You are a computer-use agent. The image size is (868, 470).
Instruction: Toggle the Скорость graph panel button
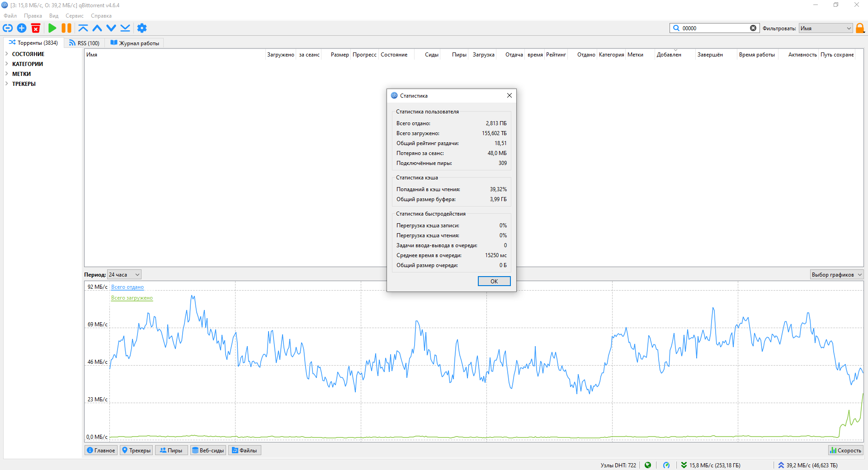pos(845,450)
